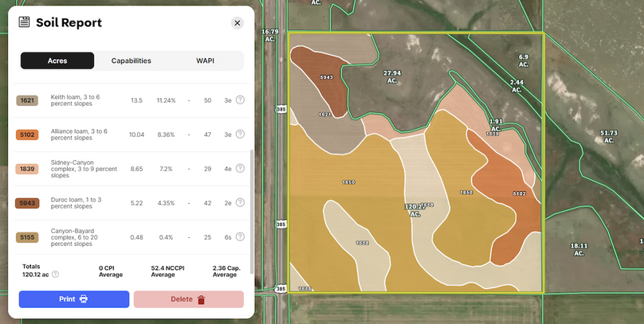Click the 1621 soil color swatch
Viewport: 644px width, 324px height.
point(28,100)
